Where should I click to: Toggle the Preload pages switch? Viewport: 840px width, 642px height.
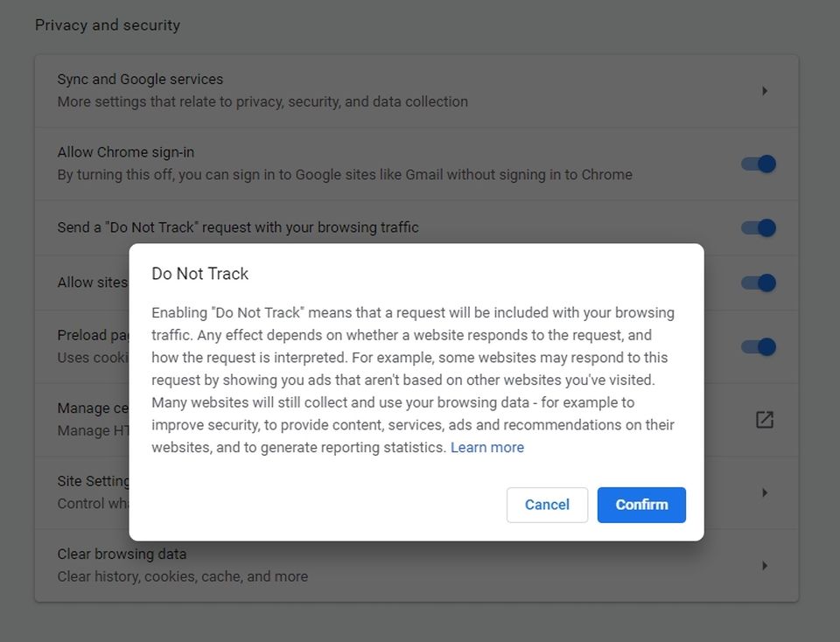[x=758, y=346]
